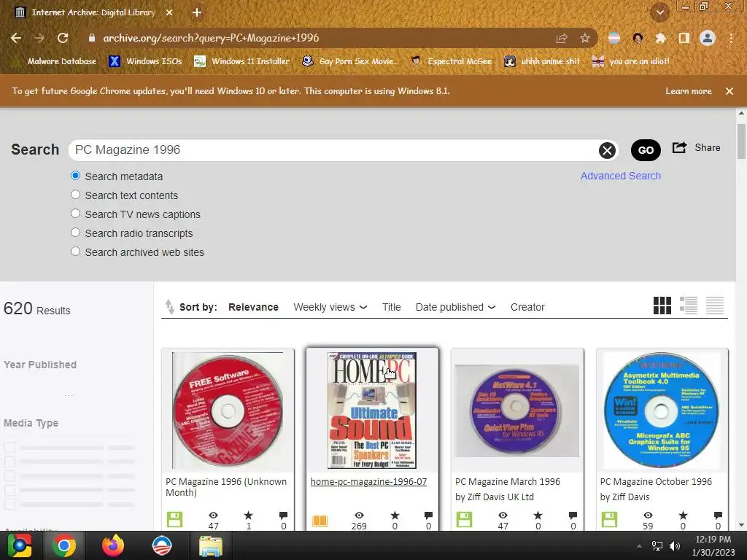Click the volume icon in system tray
The image size is (747, 560).
click(675, 546)
